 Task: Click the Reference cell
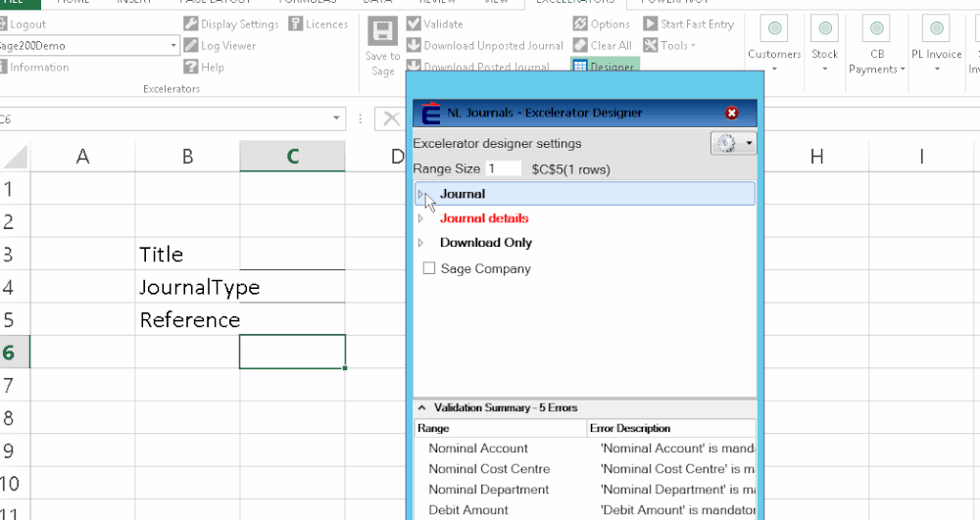point(187,319)
